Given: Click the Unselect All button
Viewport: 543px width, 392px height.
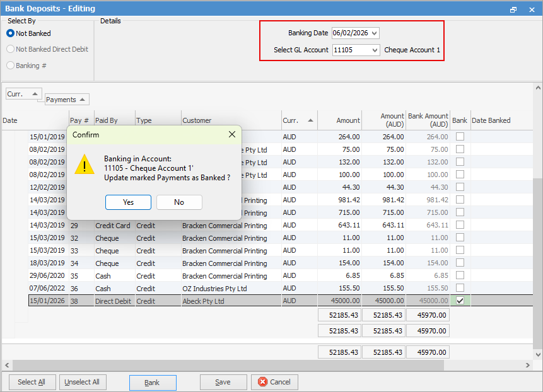Looking at the screenshot, I should point(83,382).
